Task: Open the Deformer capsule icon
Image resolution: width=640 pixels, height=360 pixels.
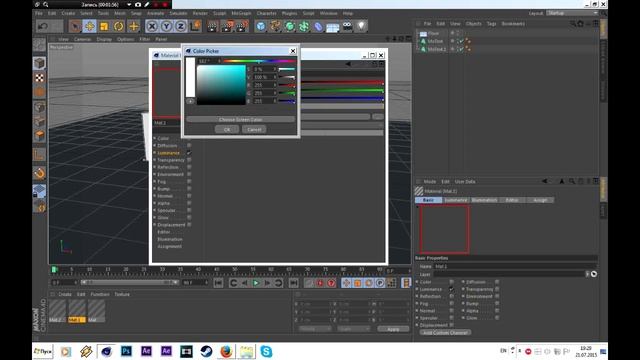Action: click(318, 27)
